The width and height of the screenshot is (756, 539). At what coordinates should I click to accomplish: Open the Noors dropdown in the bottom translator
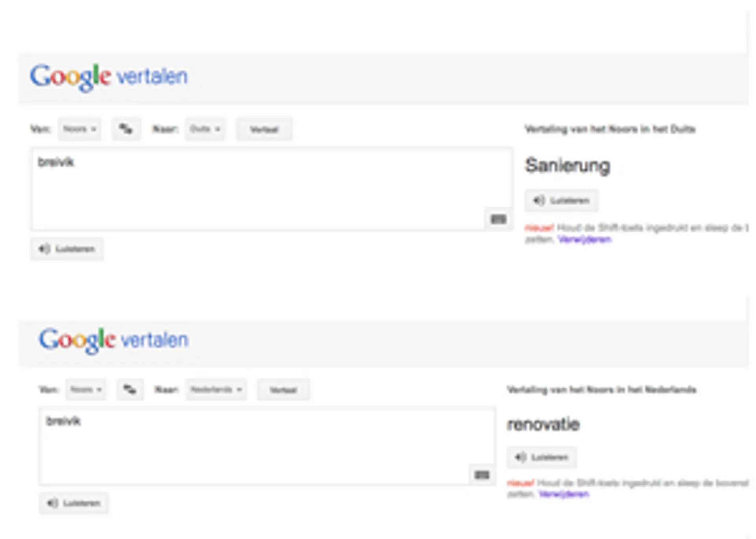coord(86,389)
